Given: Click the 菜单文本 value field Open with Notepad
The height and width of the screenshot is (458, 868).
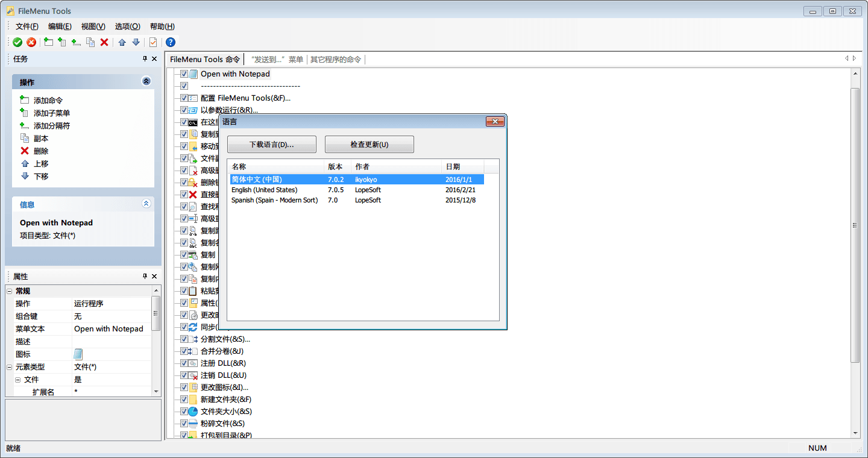Looking at the screenshot, I should (111, 329).
